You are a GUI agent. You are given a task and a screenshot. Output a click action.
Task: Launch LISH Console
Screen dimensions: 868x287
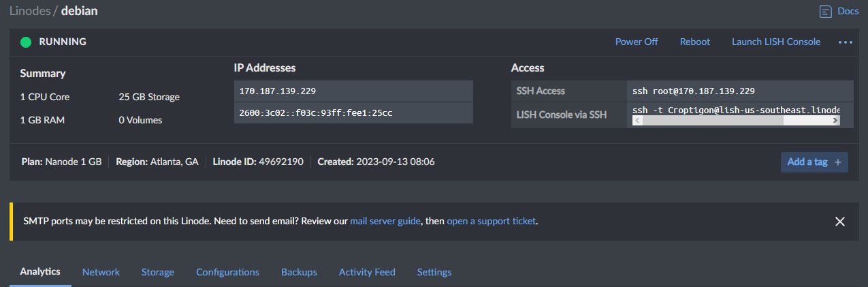click(776, 42)
